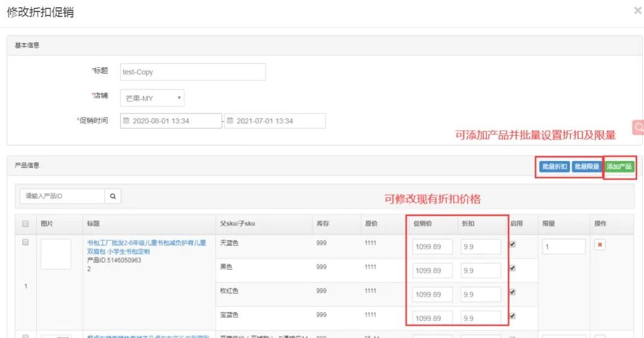Click the orange search icon on right edge
The height and width of the screenshot is (338, 644).
(638, 127)
